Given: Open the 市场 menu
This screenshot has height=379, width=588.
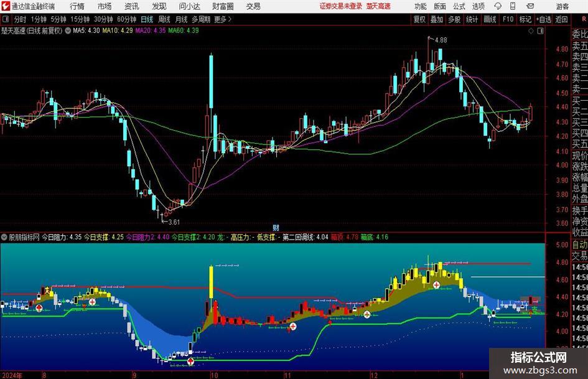Looking at the screenshot, I should coord(105,6).
